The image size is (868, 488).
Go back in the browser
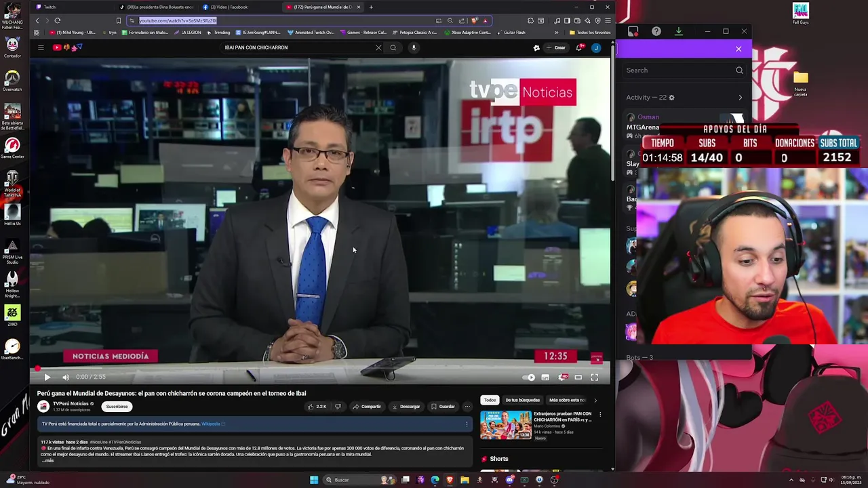click(x=37, y=21)
